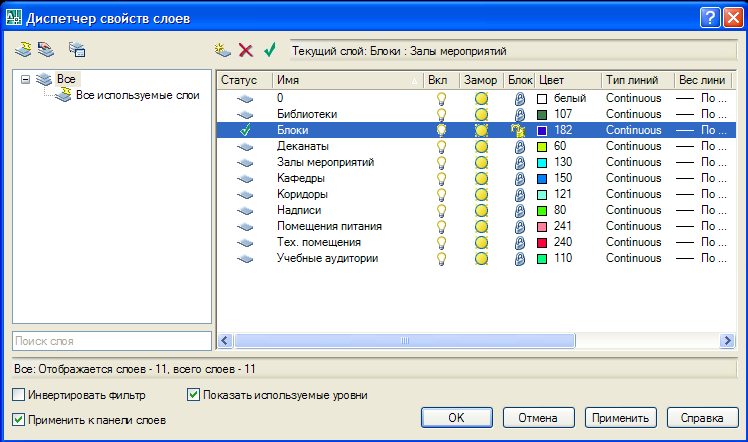Sort by the Цвет column header
Screen dimensions: 748x442
[568, 80]
